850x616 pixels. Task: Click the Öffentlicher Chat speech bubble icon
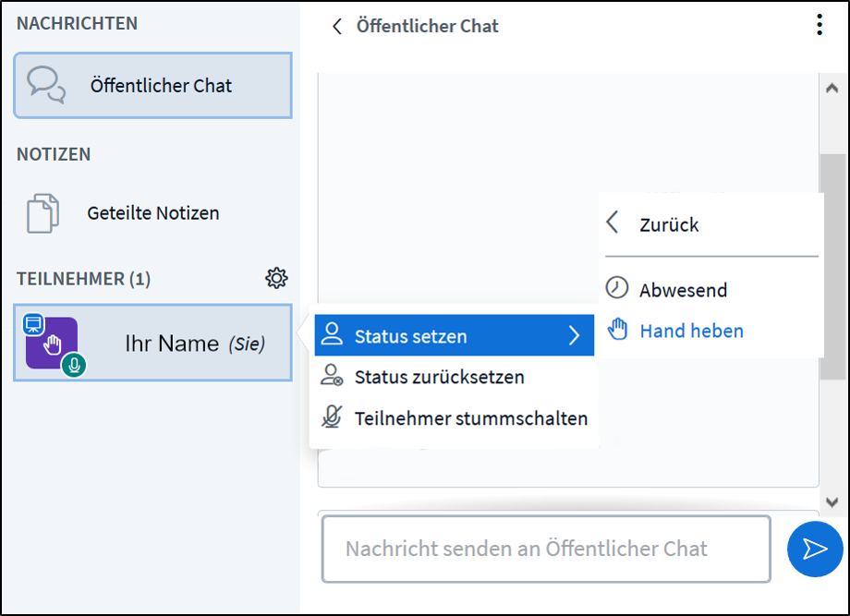[46, 85]
